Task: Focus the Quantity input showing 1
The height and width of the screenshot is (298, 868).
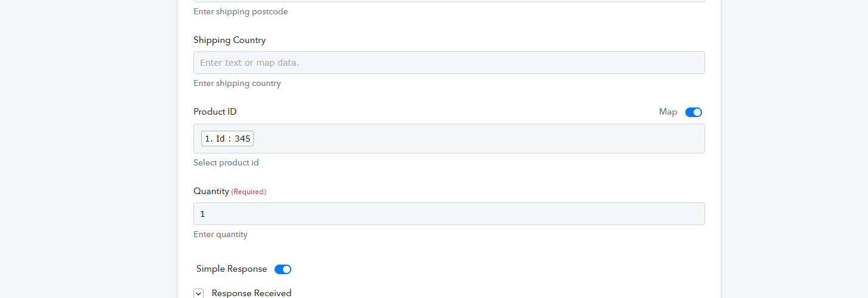Action: [449, 214]
